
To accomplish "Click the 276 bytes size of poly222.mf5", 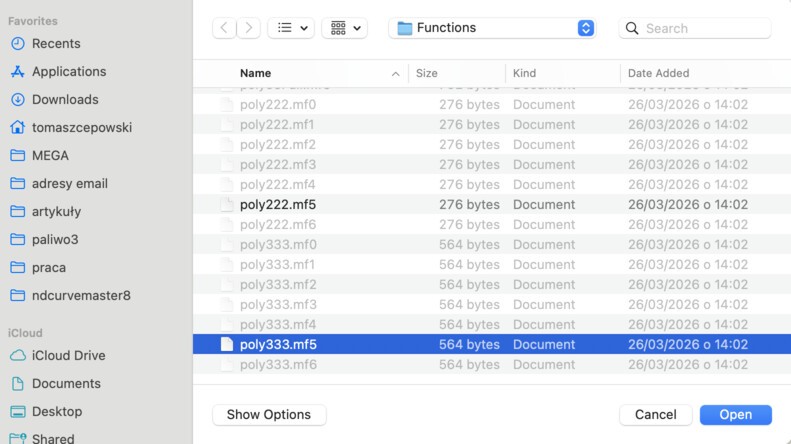I will 469,204.
